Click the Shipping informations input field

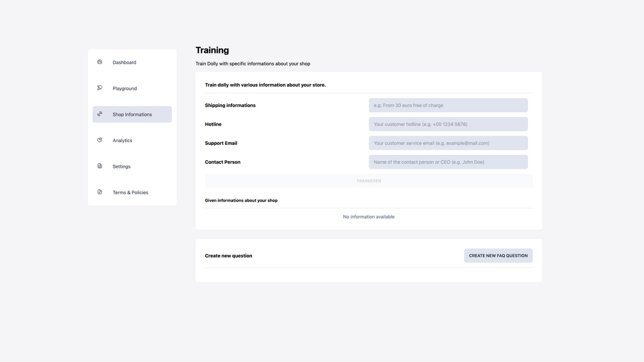coord(448,105)
